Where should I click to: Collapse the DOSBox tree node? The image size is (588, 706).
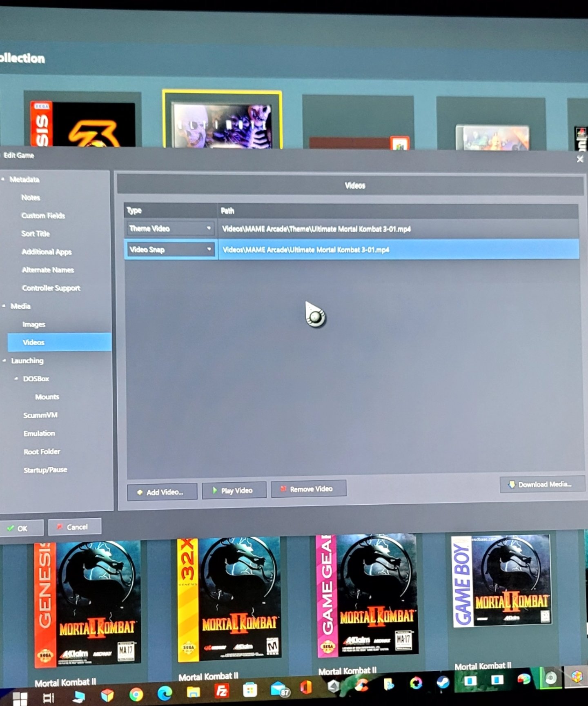[x=16, y=379]
